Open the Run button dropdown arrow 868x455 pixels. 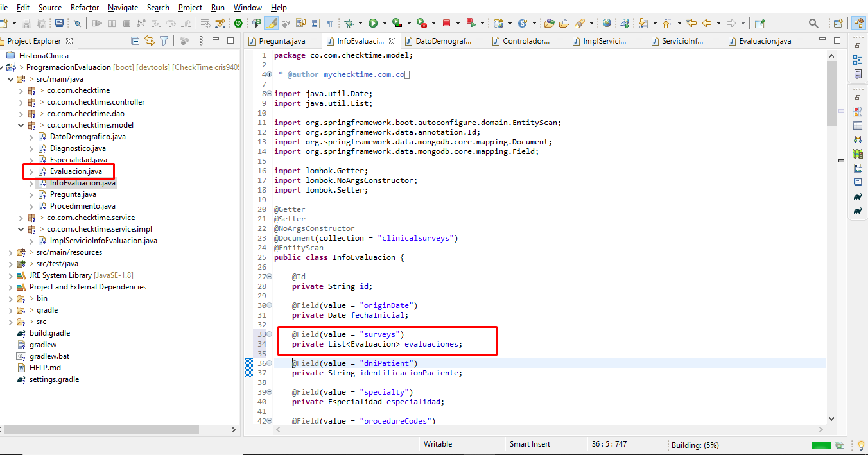[385, 23]
